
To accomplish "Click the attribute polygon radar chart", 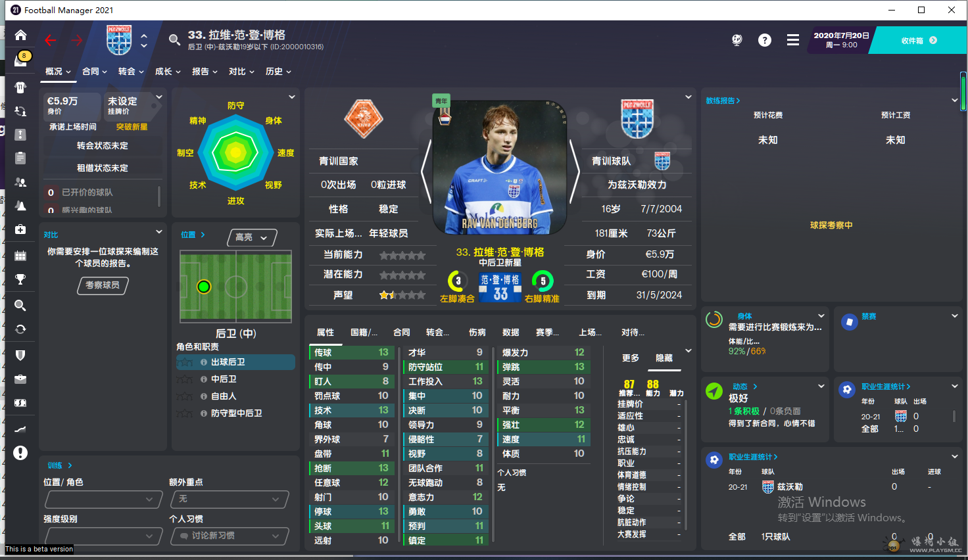I will (235, 153).
